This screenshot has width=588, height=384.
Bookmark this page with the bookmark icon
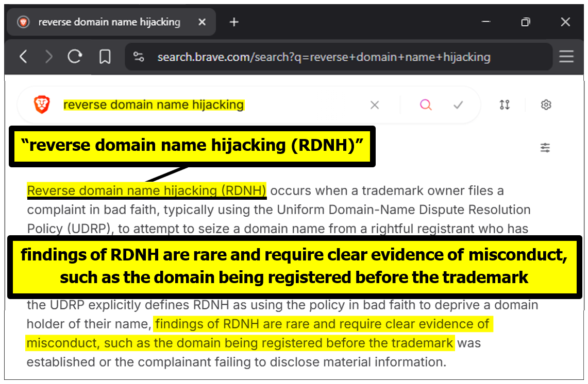click(105, 57)
